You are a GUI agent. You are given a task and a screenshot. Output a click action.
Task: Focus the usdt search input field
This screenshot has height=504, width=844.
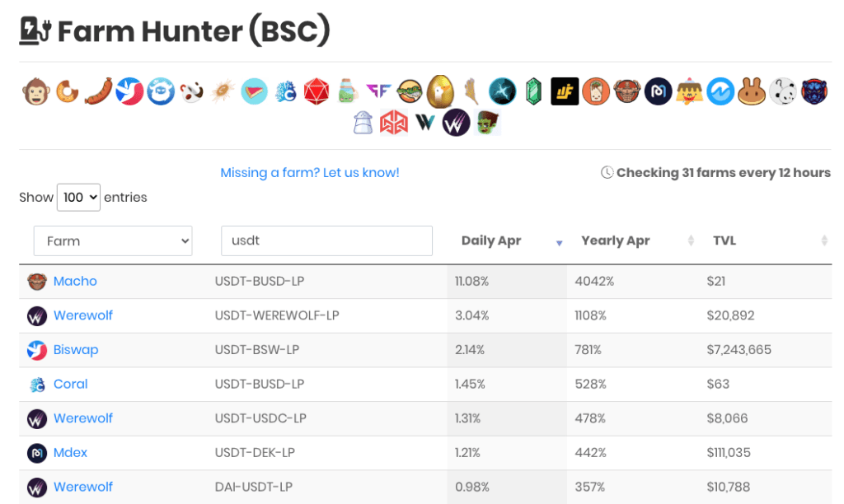(x=326, y=240)
